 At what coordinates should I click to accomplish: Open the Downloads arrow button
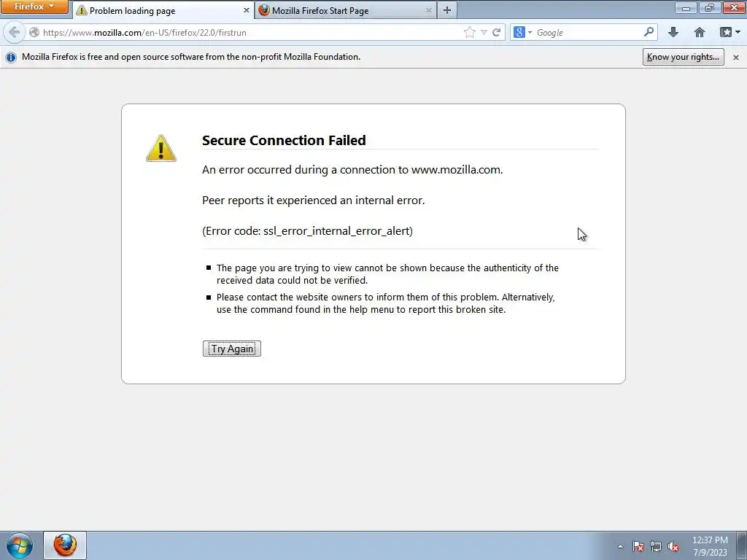[673, 32]
